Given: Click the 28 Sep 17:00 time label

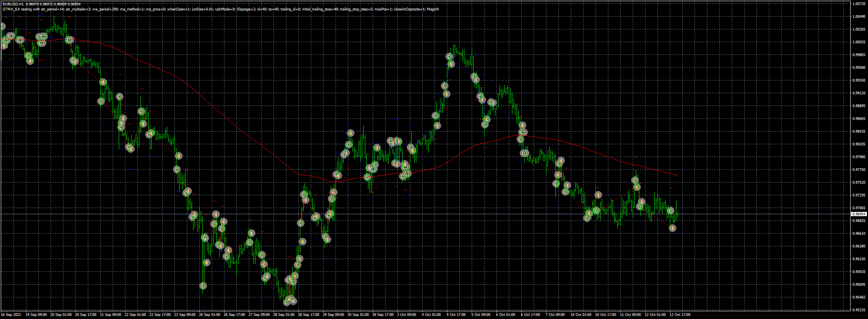Looking at the screenshot, I should pos(308,315).
